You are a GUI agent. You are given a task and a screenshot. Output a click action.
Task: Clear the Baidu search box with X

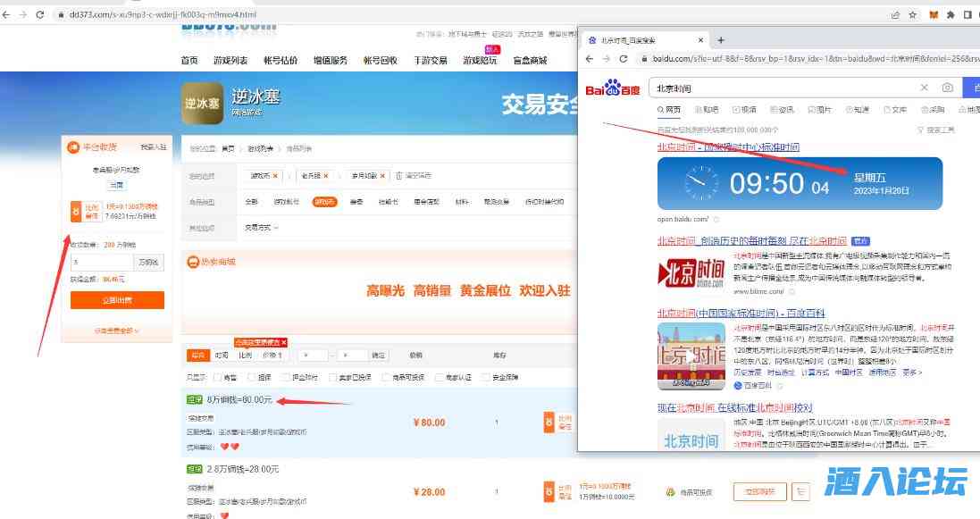pos(925,88)
